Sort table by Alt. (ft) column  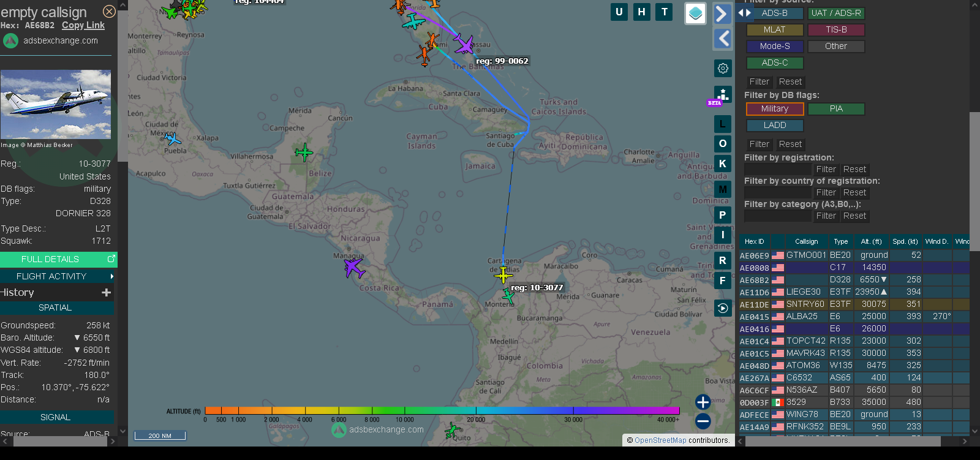[x=871, y=241]
